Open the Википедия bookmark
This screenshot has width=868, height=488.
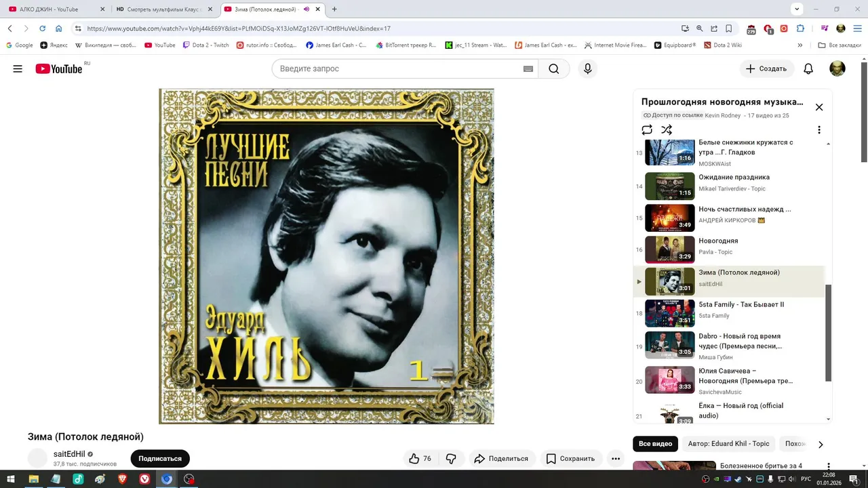coord(106,45)
